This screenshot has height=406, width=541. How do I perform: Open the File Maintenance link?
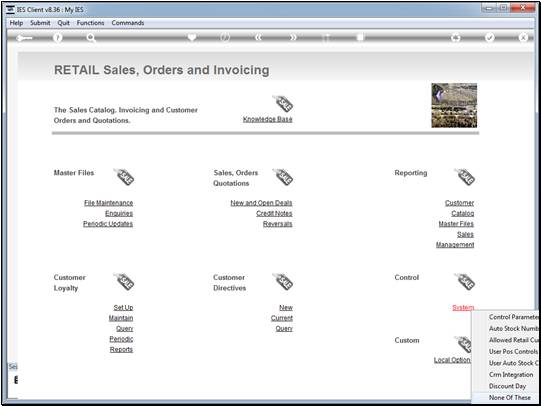click(x=108, y=203)
